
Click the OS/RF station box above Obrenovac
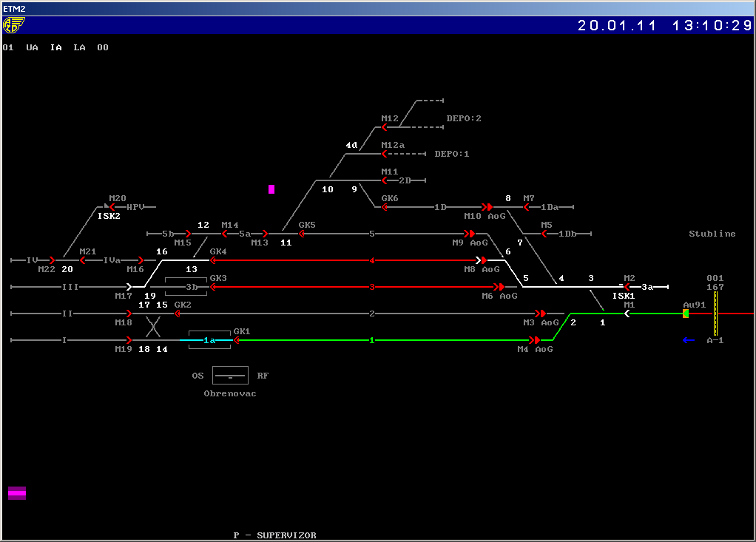[231, 376]
